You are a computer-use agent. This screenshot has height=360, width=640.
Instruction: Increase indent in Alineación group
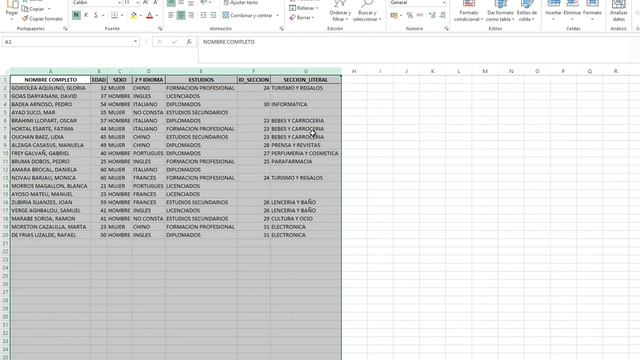click(x=213, y=16)
